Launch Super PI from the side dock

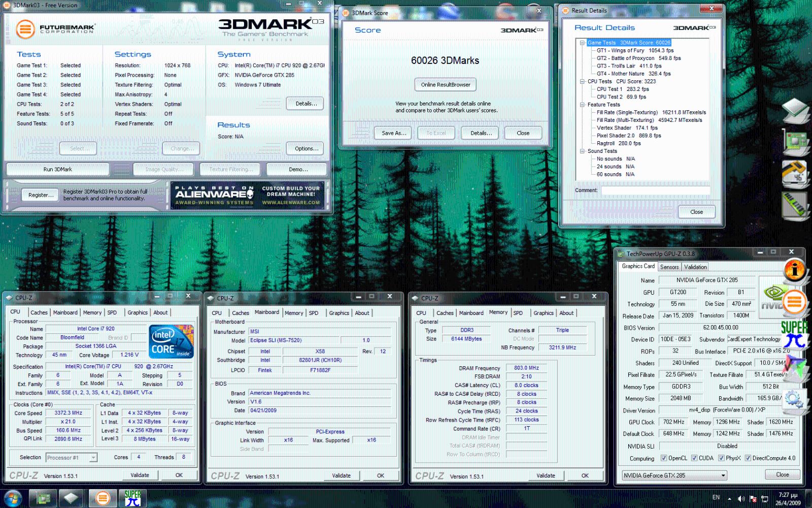[795, 334]
